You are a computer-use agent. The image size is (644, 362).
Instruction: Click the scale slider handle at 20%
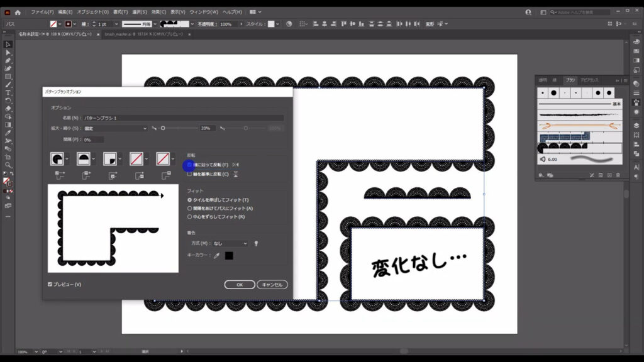coord(163,128)
